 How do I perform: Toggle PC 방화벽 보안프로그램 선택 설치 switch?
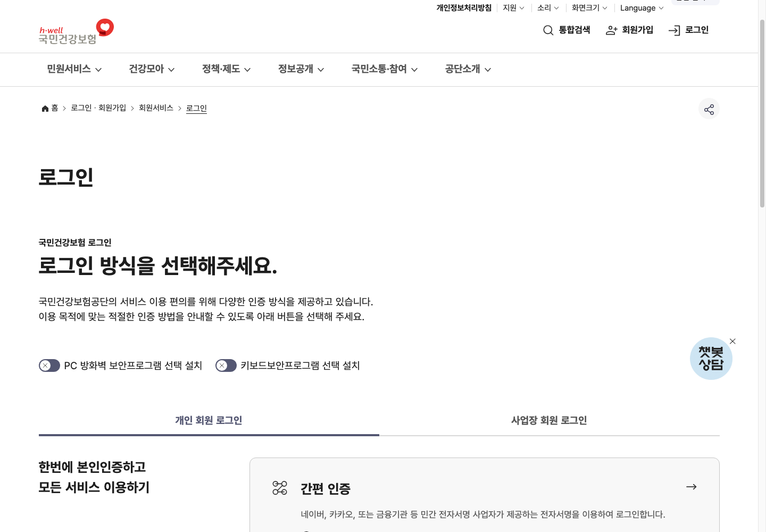click(x=49, y=365)
